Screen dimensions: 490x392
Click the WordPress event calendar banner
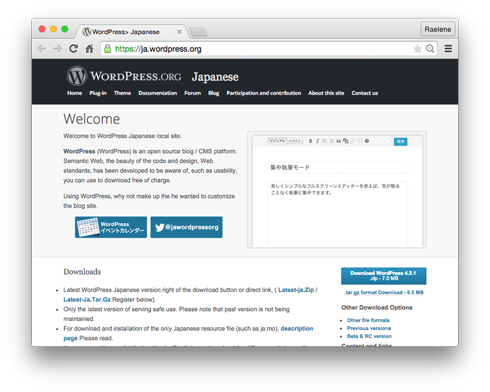click(x=111, y=227)
